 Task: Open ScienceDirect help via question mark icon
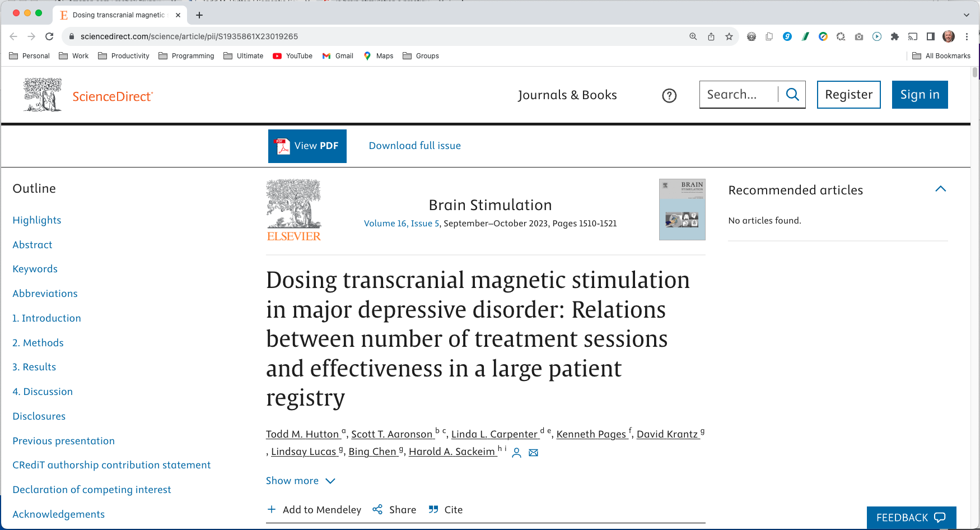point(669,95)
